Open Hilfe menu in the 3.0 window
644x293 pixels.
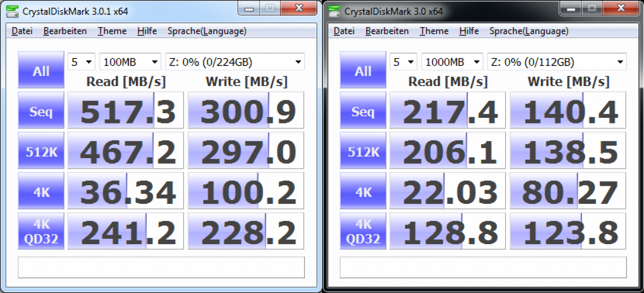point(469,31)
